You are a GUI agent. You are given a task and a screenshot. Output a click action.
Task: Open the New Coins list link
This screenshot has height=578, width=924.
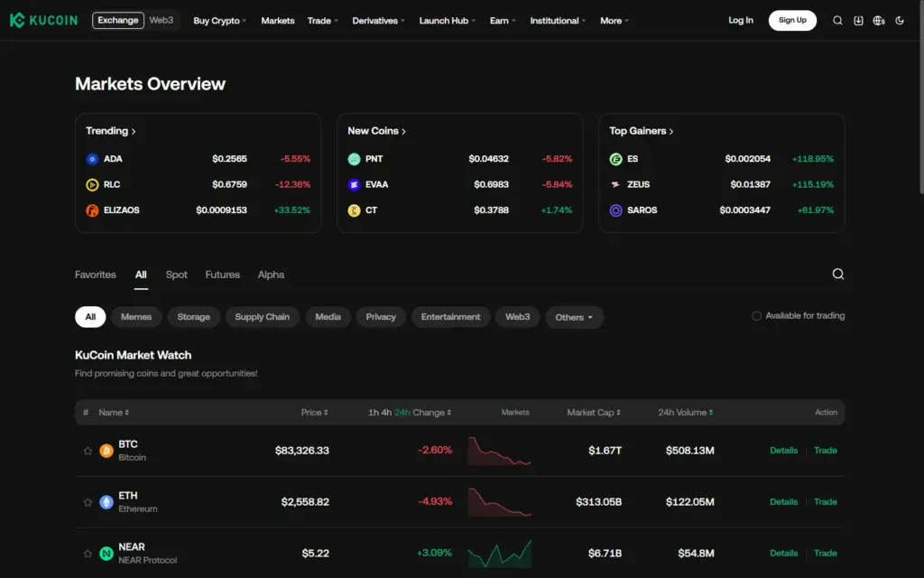[x=376, y=131]
